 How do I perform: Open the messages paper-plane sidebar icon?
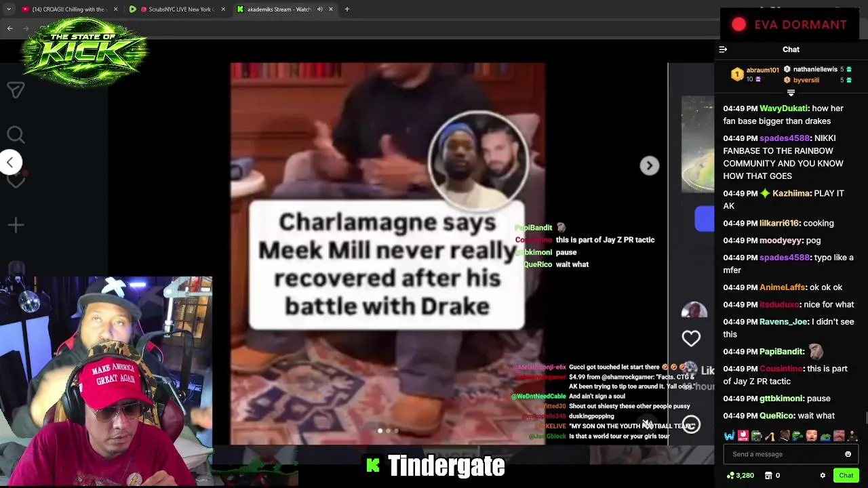(x=16, y=89)
